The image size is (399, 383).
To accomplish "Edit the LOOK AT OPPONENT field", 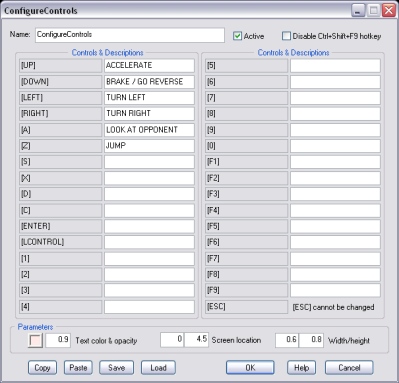I will (149, 130).
